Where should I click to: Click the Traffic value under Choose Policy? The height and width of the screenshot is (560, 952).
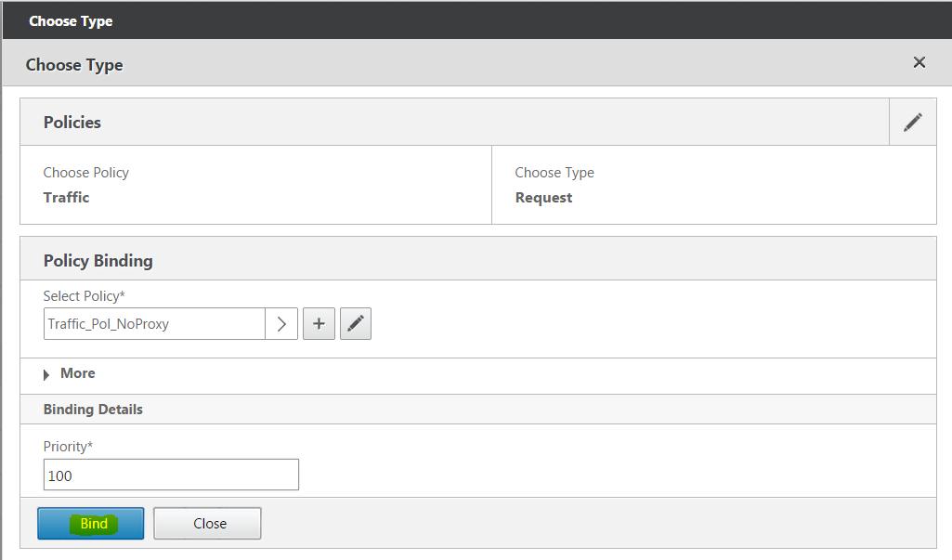67,198
